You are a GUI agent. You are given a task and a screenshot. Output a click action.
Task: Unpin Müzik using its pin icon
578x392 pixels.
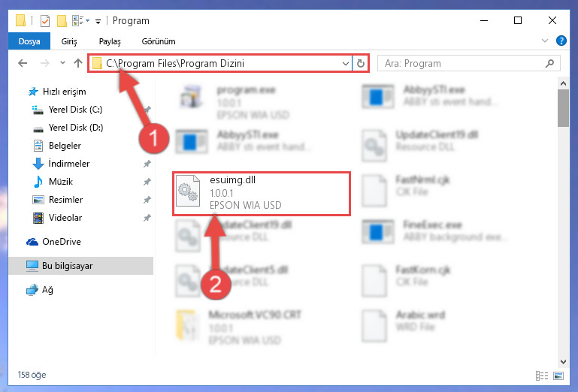(x=147, y=182)
